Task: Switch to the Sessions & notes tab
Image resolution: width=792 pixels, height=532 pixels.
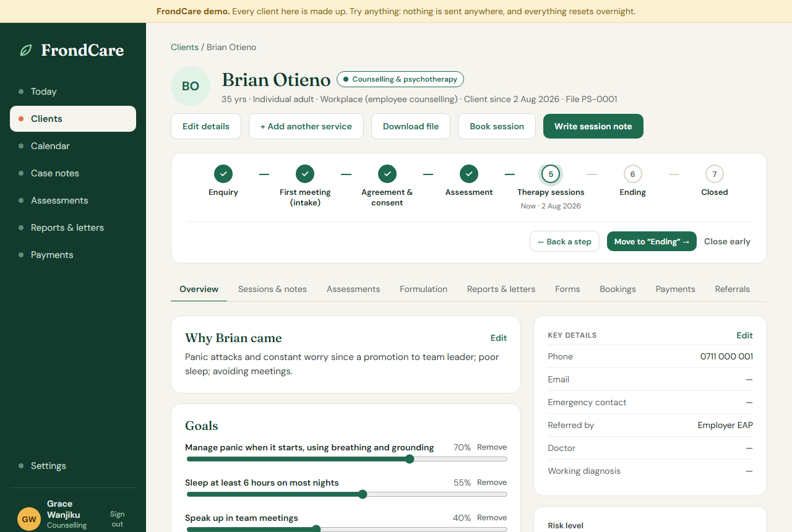Action: 272,289
